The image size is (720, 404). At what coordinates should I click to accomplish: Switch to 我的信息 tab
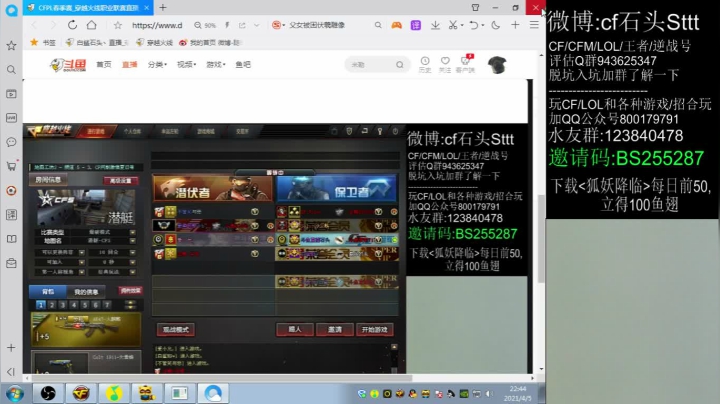pos(86,292)
